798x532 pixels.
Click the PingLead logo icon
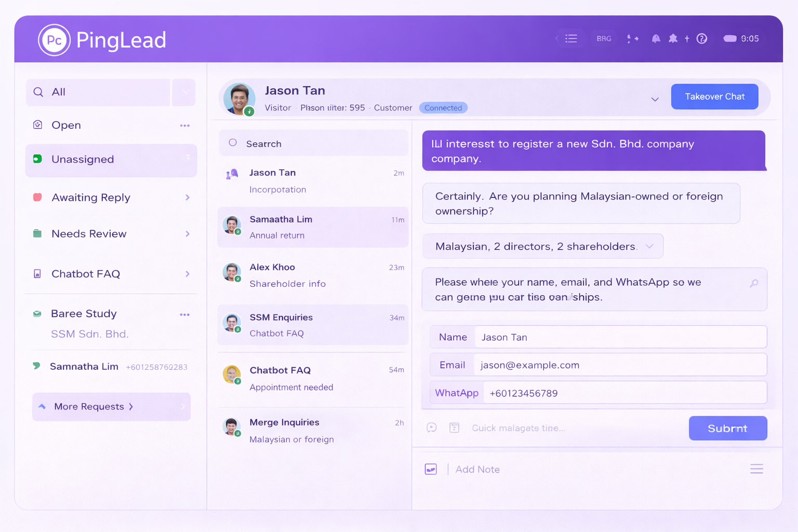point(54,40)
